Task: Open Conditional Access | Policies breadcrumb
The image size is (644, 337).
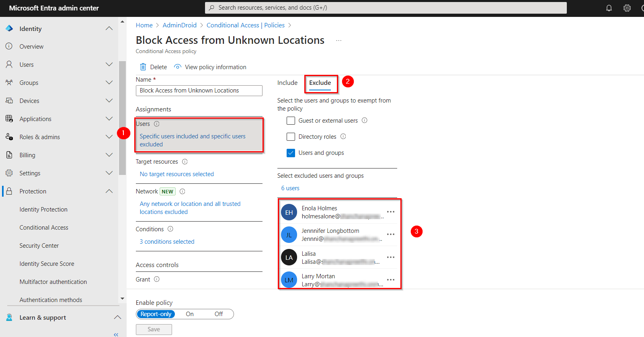Action: 246,25
